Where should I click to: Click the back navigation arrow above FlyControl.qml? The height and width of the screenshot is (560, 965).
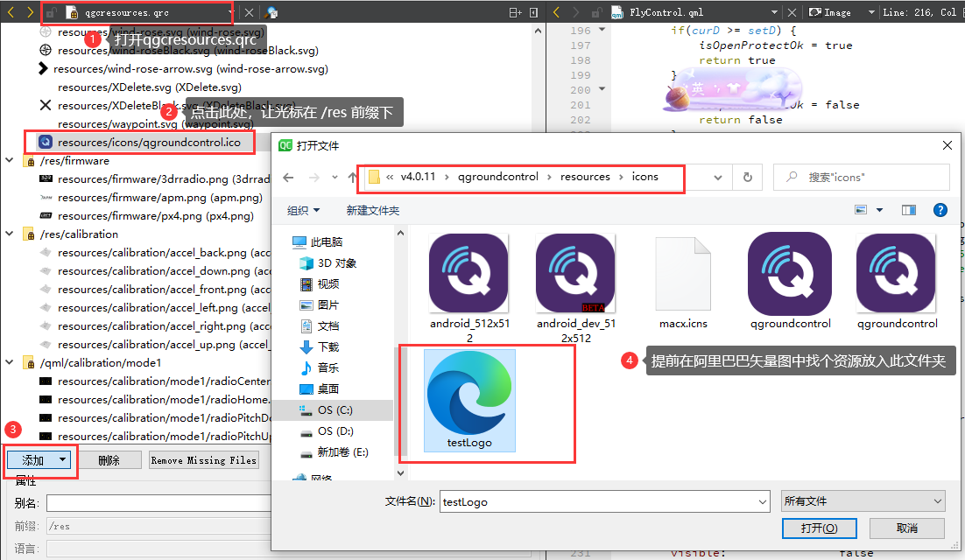pyautogui.click(x=556, y=11)
